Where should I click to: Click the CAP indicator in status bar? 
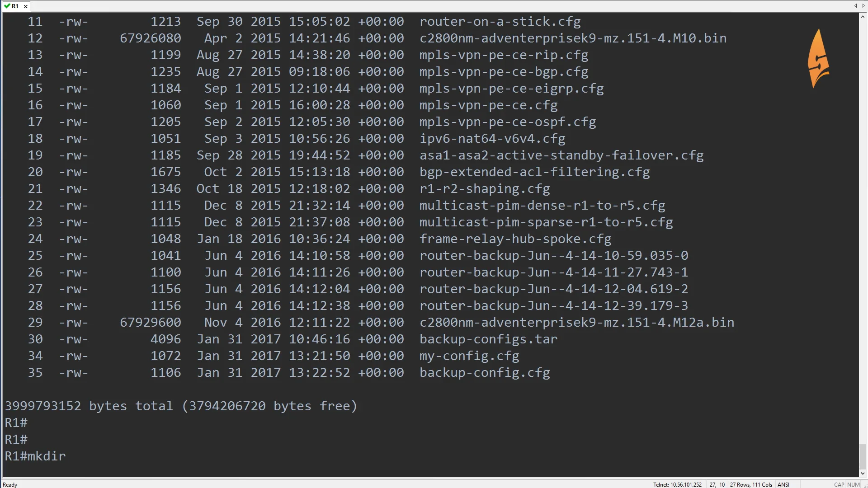(839, 484)
